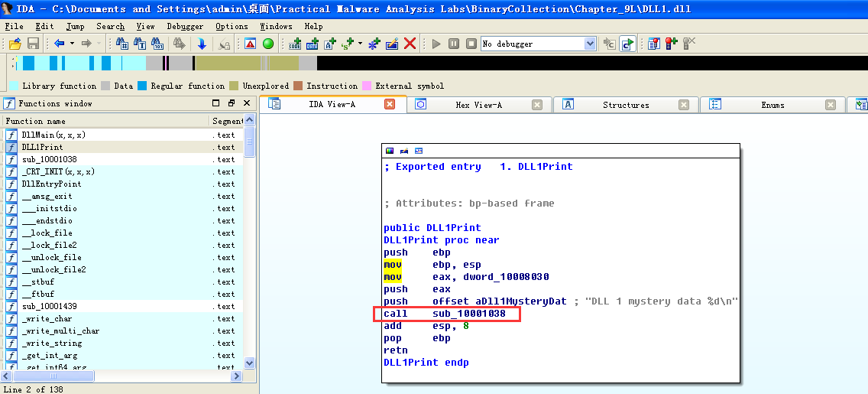Switch to the Structures tab
868x394 pixels.
tap(626, 105)
